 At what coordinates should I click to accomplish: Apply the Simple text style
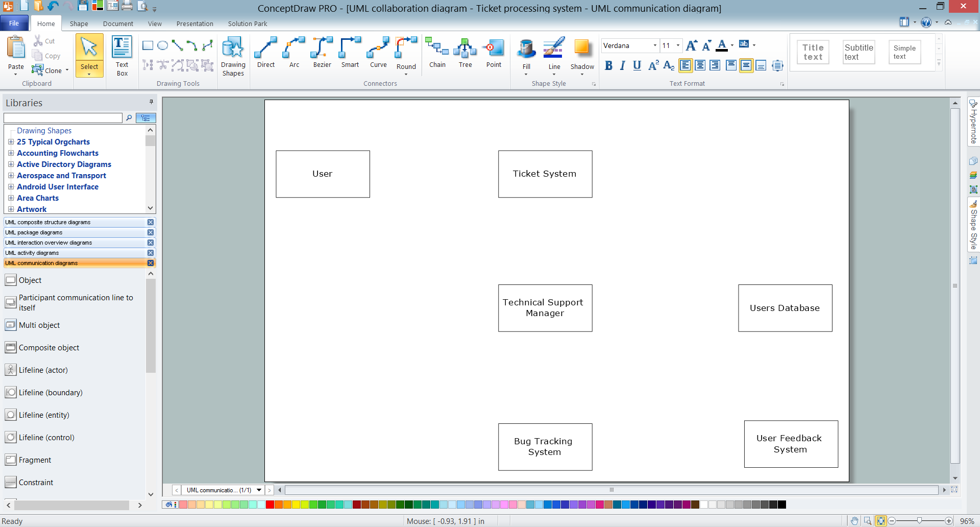point(904,52)
